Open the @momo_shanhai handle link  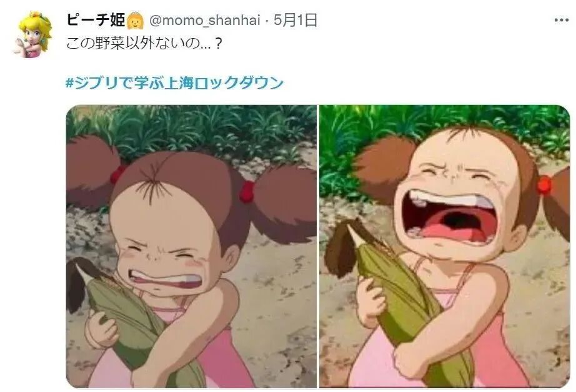point(205,20)
